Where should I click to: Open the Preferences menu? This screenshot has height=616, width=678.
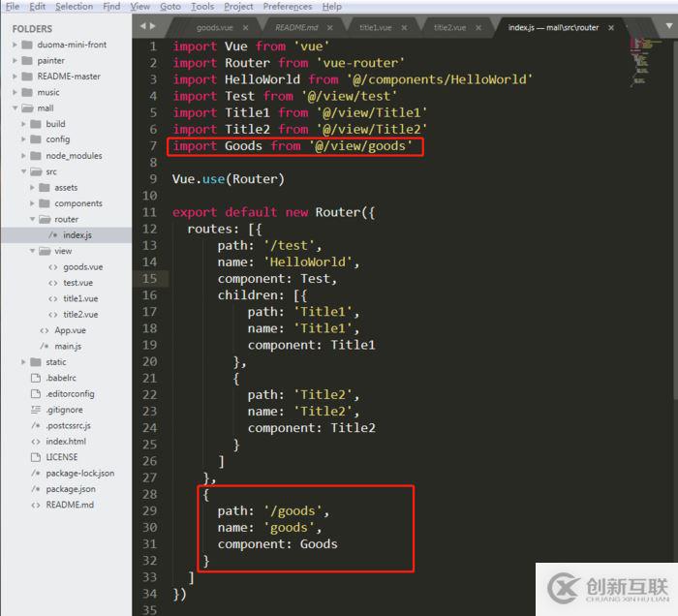pos(288,7)
